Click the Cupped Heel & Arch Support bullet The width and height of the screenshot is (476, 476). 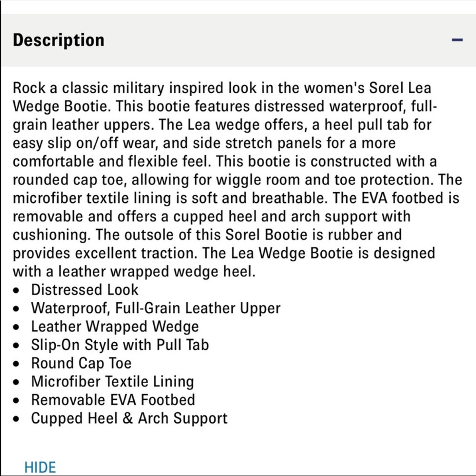(x=129, y=418)
